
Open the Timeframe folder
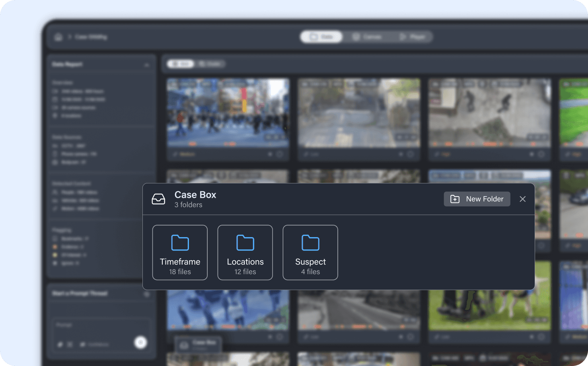coord(180,253)
